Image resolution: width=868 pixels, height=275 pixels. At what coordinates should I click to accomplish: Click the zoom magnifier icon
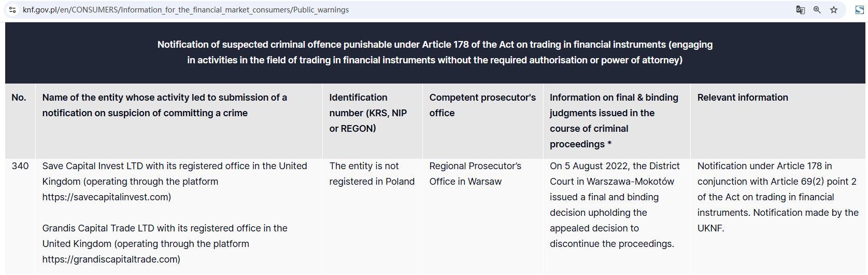coord(817,10)
